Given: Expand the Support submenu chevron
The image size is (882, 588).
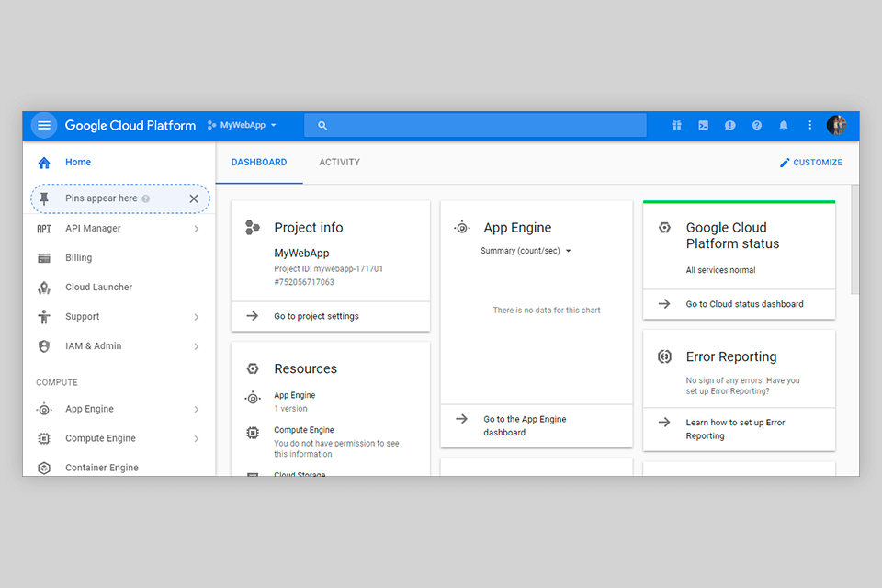Looking at the screenshot, I should [x=197, y=317].
